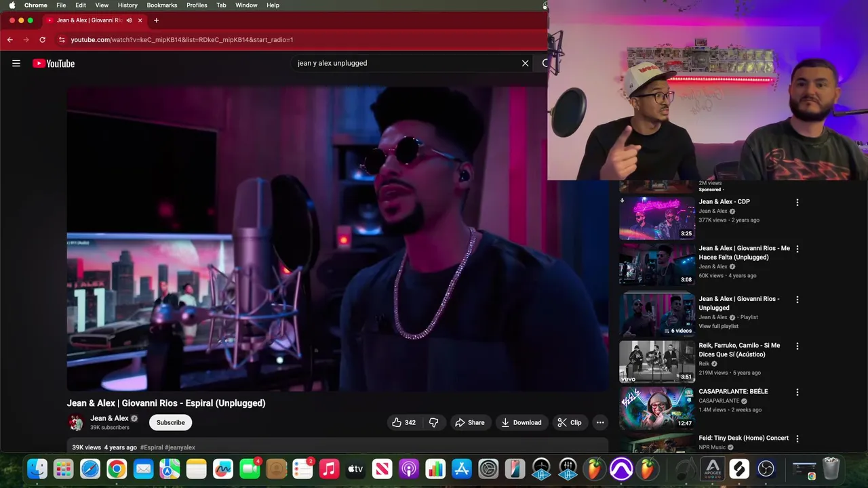Open OBS Studio from the Dock

[x=766, y=468]
